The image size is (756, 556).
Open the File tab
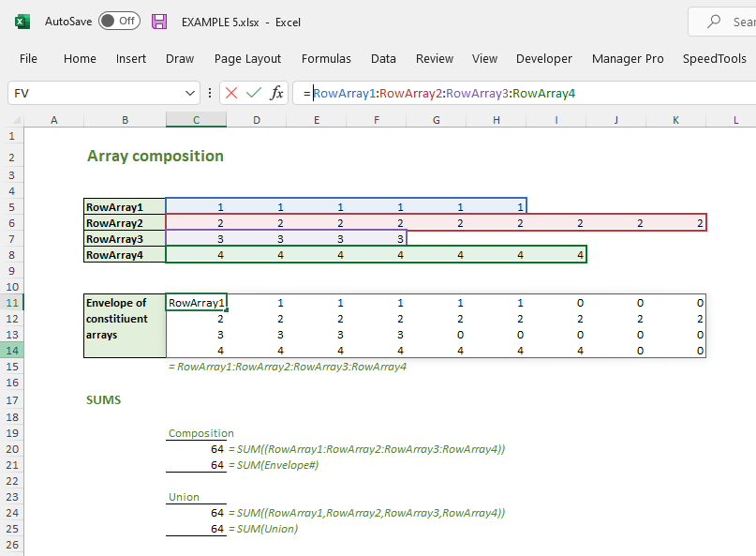click(x=28, y=58)
